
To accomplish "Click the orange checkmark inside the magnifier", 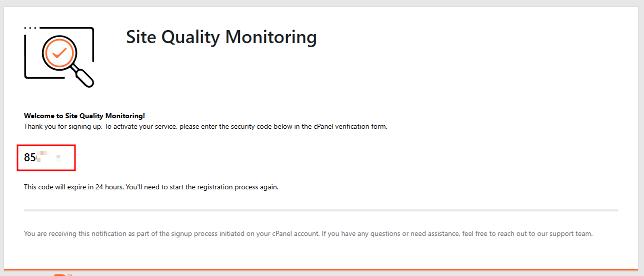I will click(x=59, y=52).
